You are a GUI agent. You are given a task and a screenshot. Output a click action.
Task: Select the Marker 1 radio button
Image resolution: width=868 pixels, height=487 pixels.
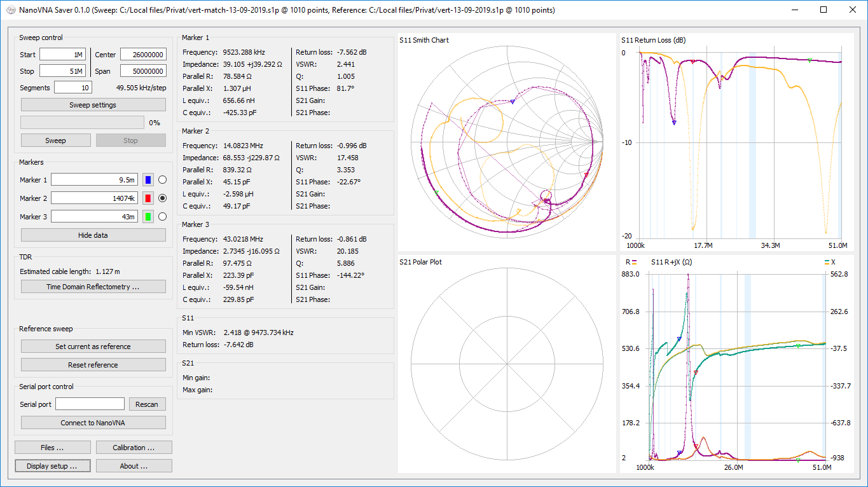(162, 180)
